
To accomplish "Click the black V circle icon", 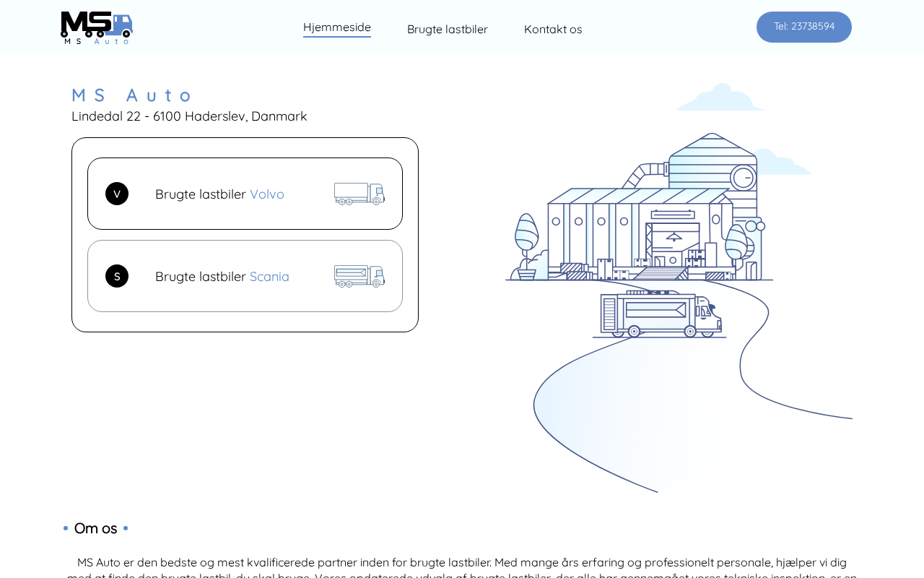I will coord(117,194).
